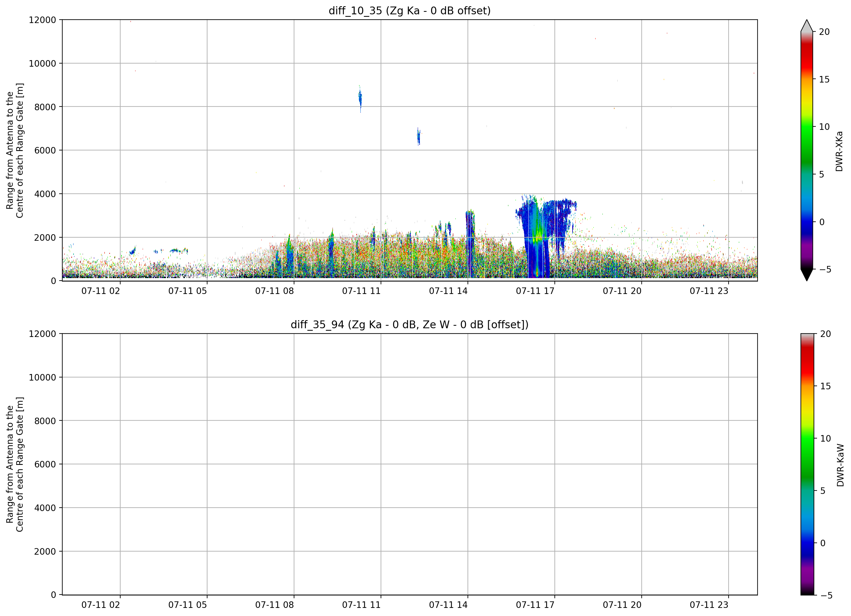The height and width of the screenshot is (616, 851).
Task: Click the '07-11 14' time tick under the diff_10_35 plot
Action: click(448, 291)
